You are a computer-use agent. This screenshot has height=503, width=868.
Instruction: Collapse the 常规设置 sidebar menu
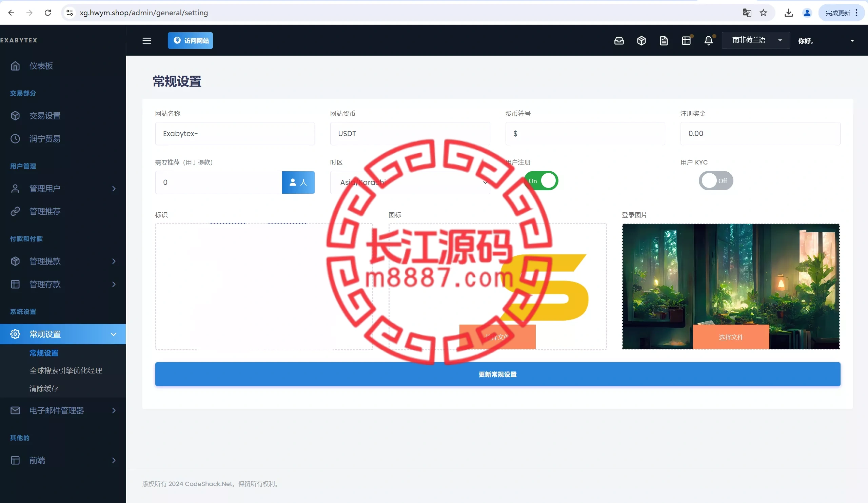63,334
